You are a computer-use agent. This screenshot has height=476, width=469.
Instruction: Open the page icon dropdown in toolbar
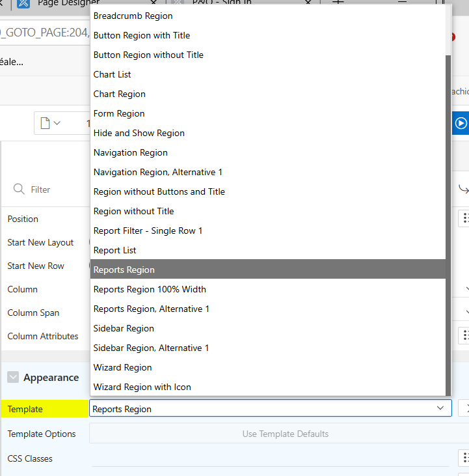pyautogui.click(x=51, y=123)
